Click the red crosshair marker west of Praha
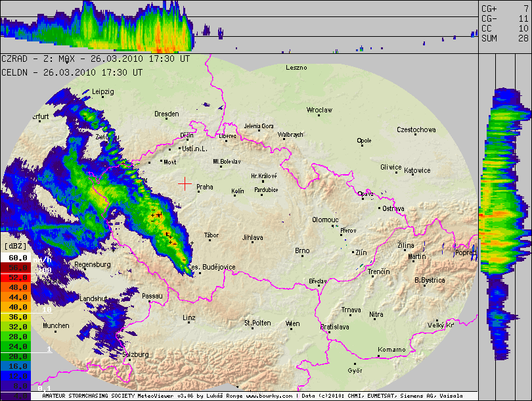 [x=185, y=183]
